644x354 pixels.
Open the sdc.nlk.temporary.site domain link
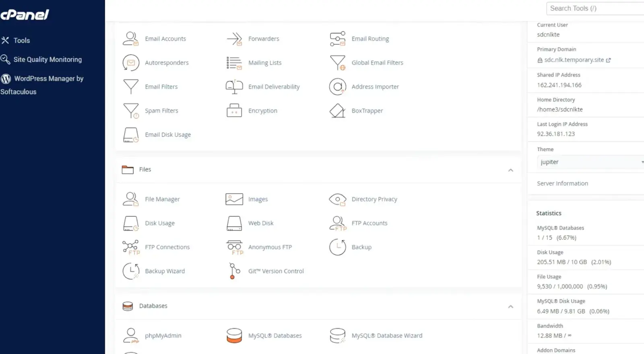[x=574, y=60]
